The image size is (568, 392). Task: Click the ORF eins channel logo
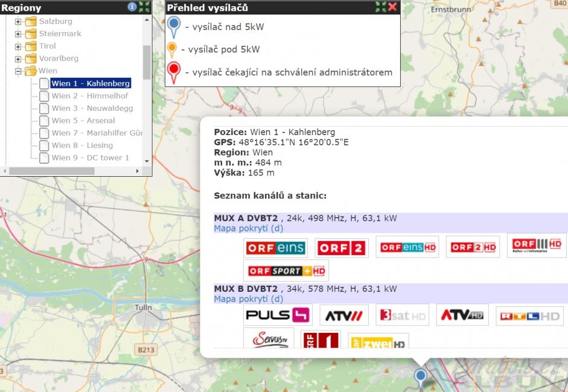[x=276, y=248]
